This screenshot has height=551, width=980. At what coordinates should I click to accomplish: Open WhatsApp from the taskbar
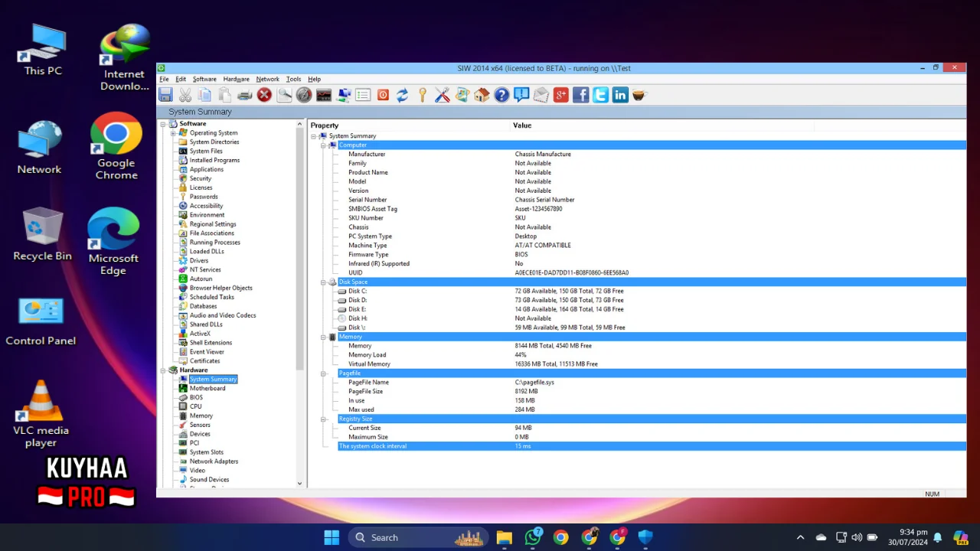click(x=533, y=537)
